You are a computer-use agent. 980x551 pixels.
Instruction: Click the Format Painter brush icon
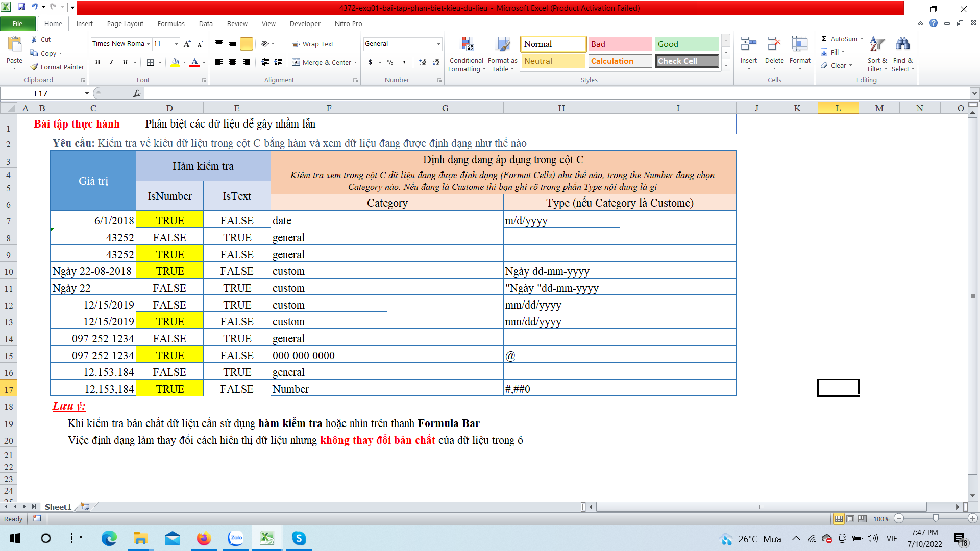click(x=35, y=67)
